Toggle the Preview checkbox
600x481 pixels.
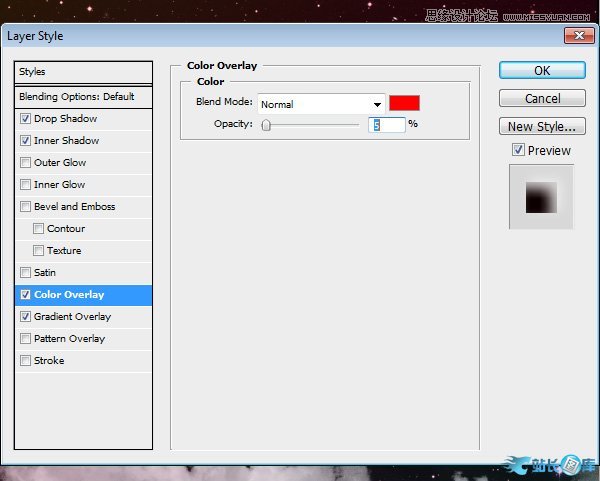pyautogui.click(x=517, y=150)
